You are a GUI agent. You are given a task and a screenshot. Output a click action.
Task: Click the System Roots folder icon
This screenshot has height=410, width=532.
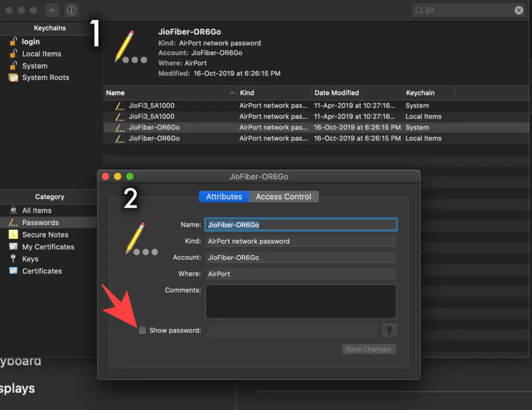13,78
